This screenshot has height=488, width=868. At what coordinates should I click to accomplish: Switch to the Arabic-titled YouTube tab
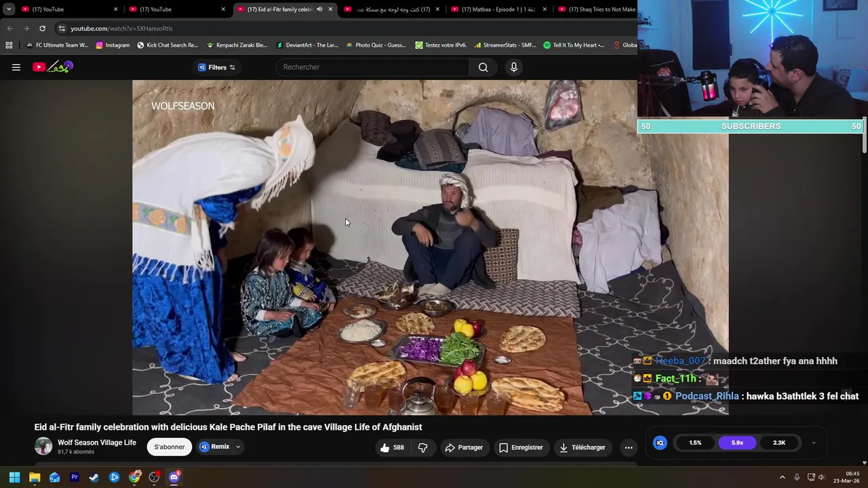[x=392, y=9]
